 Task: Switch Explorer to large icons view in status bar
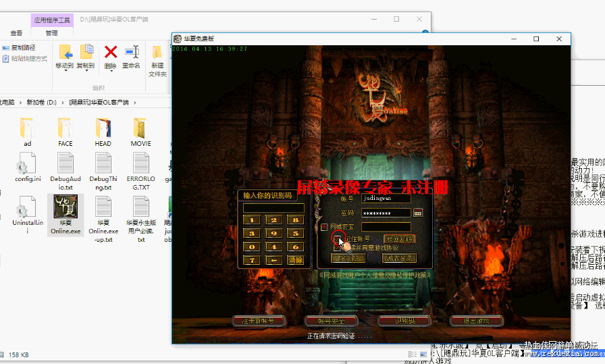423,355
